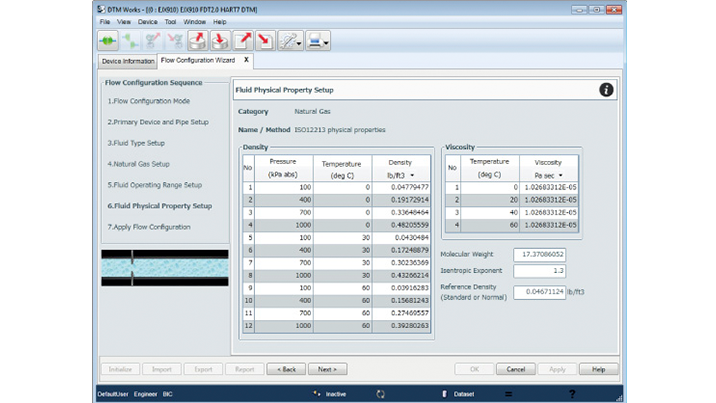Click the Back button
716x403 pixels.
pyautogui.click(x=287, y=369)
